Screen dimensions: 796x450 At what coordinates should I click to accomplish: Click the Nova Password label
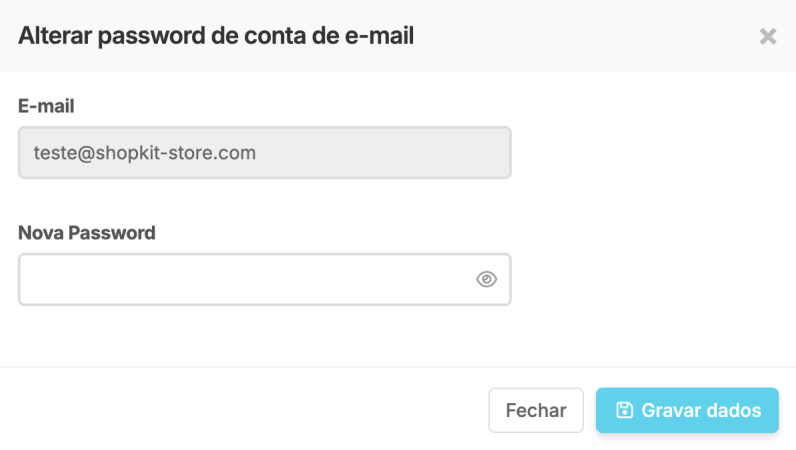pyautogui.click(x=87, y=233)
